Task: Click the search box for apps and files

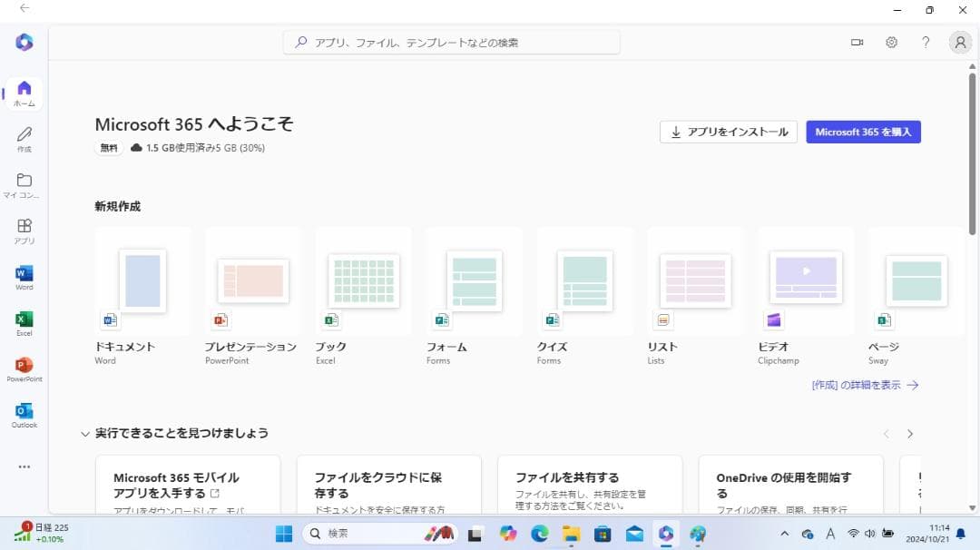Action: click(x=452, y=43)
